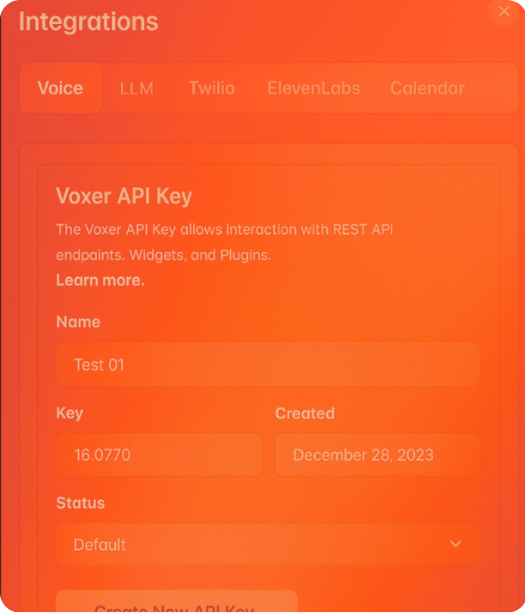
Task: Click the Name field containing Test 01
Action: click(268, 365)
